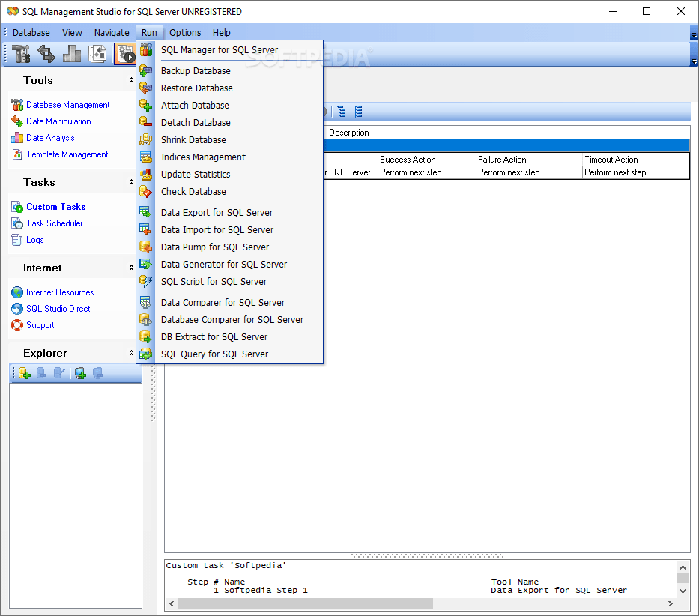699x616 pixels.
Task: Click the Data Export menu icon
Action: (146, 212)
